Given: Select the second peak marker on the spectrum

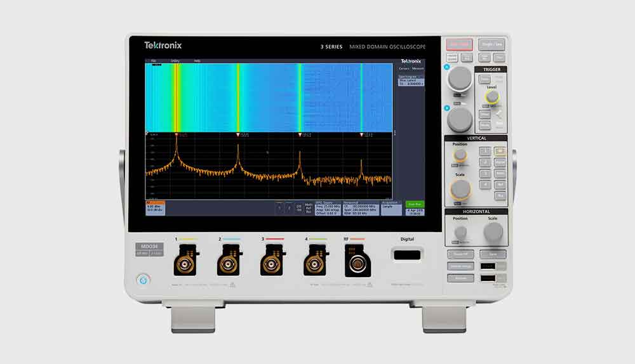Looking at the screenshot, I should [x=238, y=134].
